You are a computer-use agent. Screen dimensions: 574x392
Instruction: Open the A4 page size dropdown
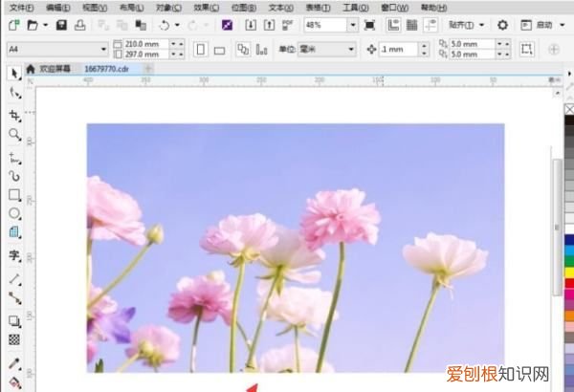[103, 49]
